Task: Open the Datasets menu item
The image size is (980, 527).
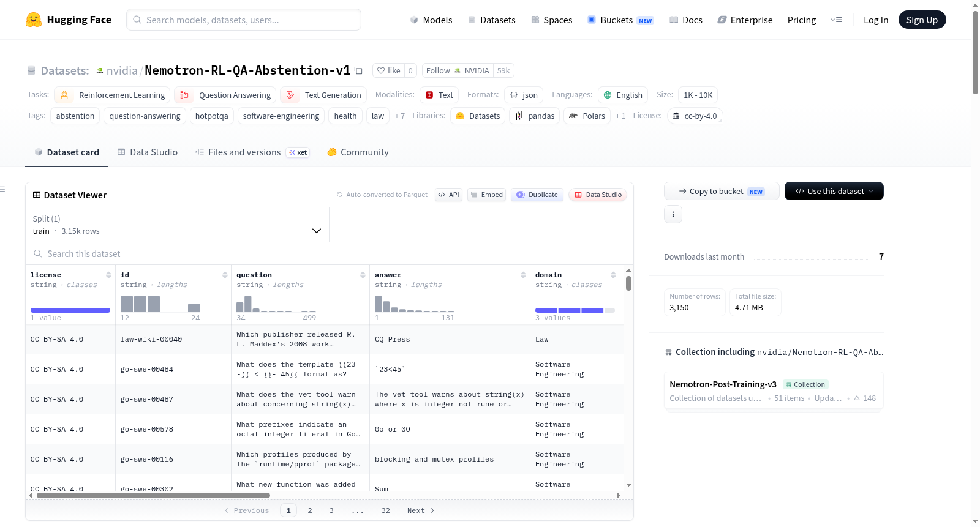Action: pos(492,20)
